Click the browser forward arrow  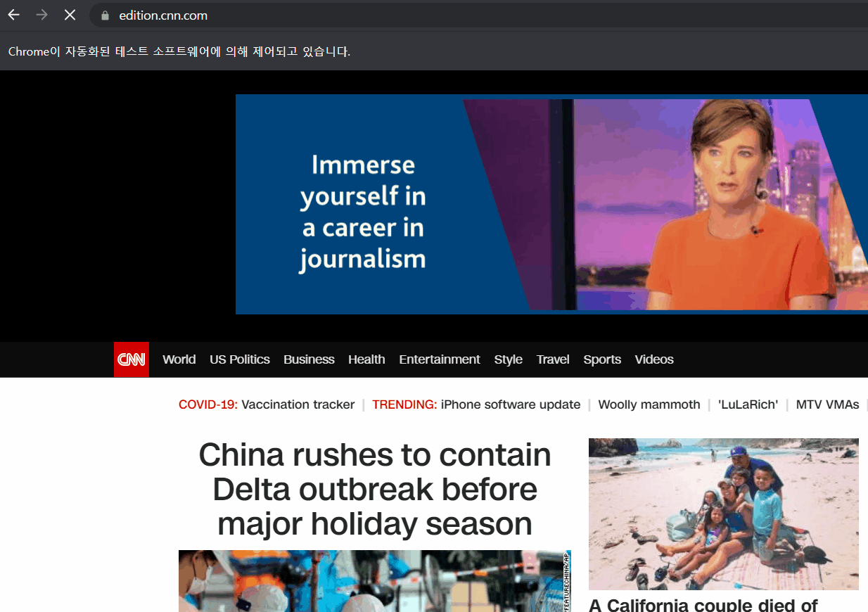pos(42,15)
